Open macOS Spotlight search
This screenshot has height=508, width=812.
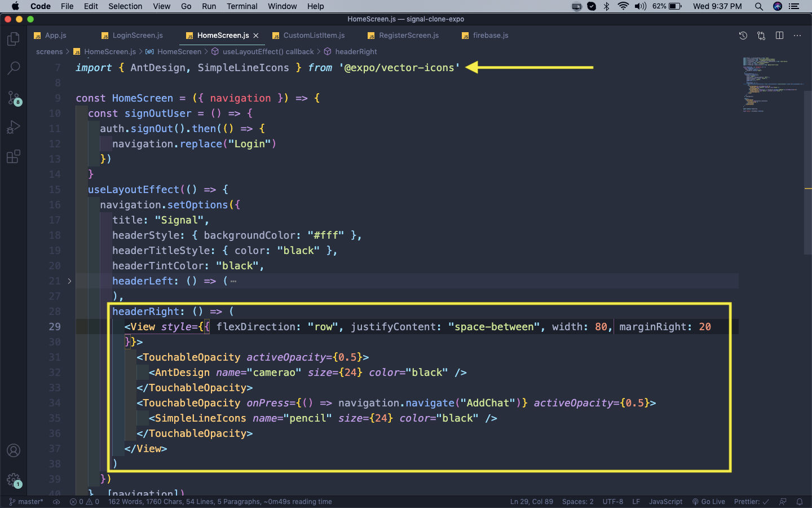pyautogui.click(x=759, y=6)
